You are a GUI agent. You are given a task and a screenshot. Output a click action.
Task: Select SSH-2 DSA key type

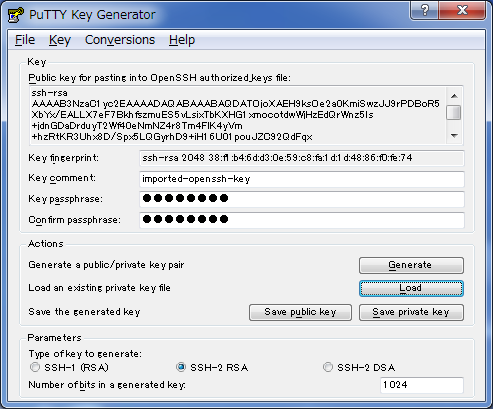point(328,367)
